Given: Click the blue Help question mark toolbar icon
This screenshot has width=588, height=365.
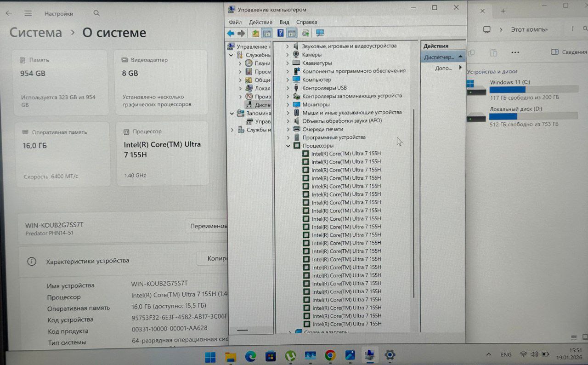Looking at the screenshot, I should (x=280, y=33).
